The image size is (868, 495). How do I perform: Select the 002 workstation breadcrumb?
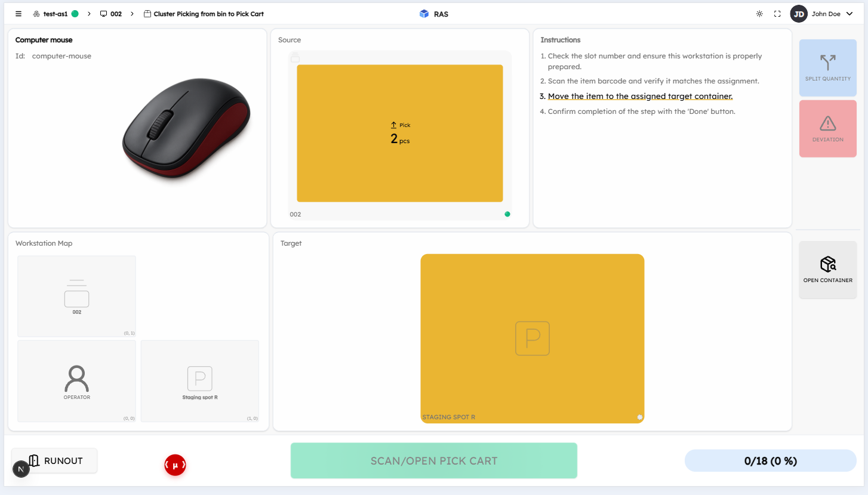tap(111, 14)
